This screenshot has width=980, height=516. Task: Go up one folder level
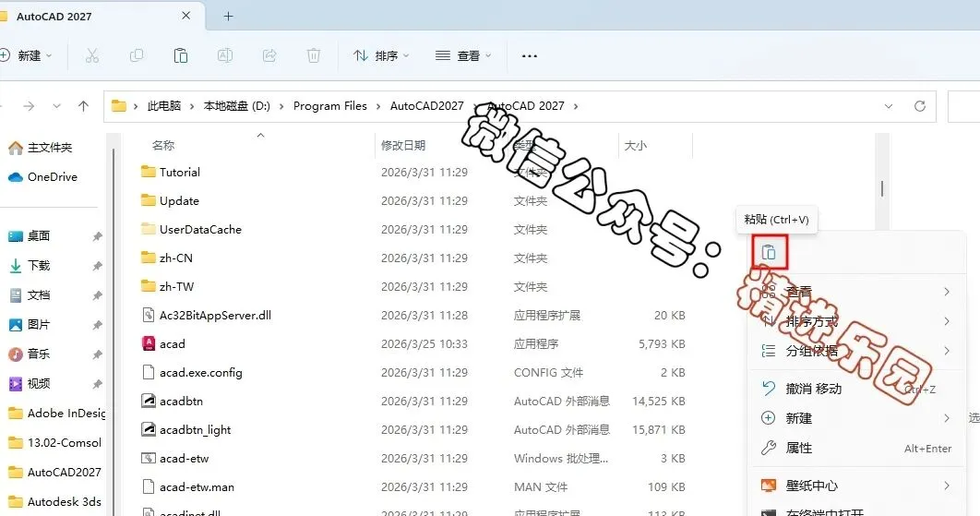click(83, 106)
